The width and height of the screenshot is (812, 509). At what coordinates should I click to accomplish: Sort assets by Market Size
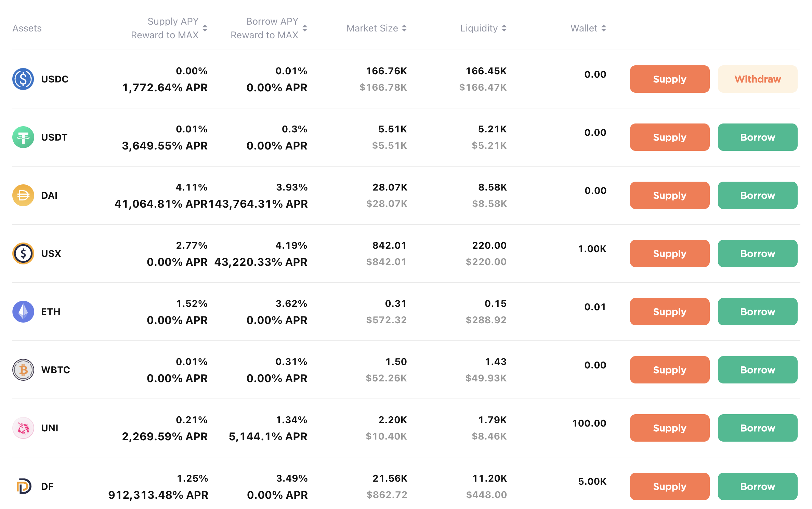[404, 28]
